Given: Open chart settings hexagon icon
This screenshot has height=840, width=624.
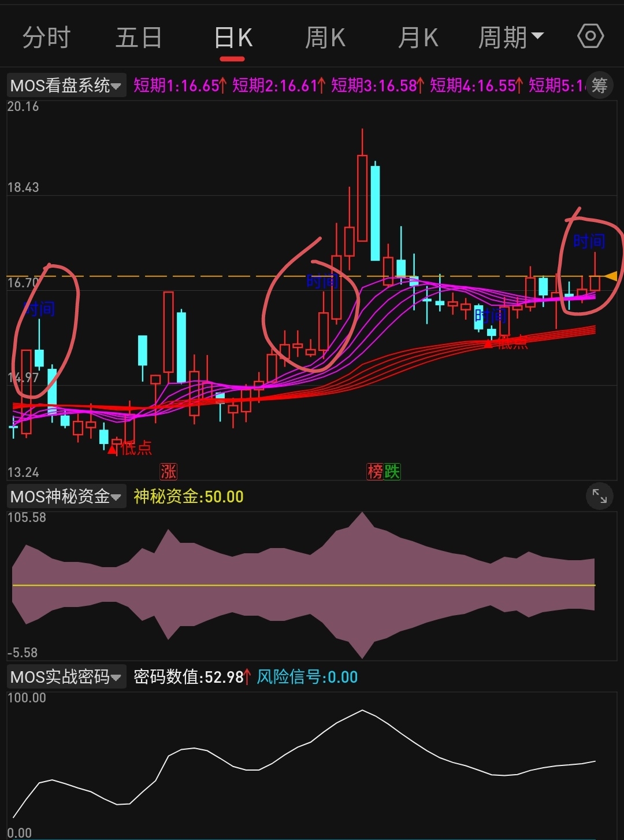Looking at the screenshot, I should coord(590,37).
